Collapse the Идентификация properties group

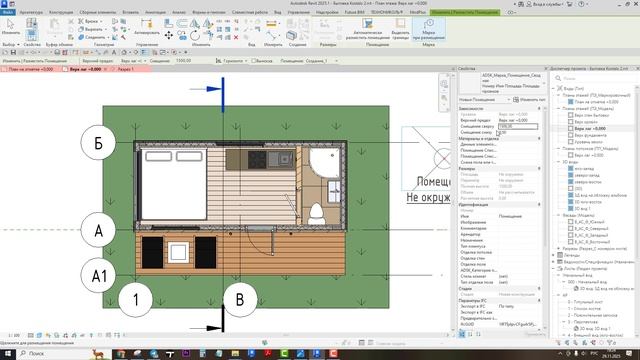click(539, 204)
